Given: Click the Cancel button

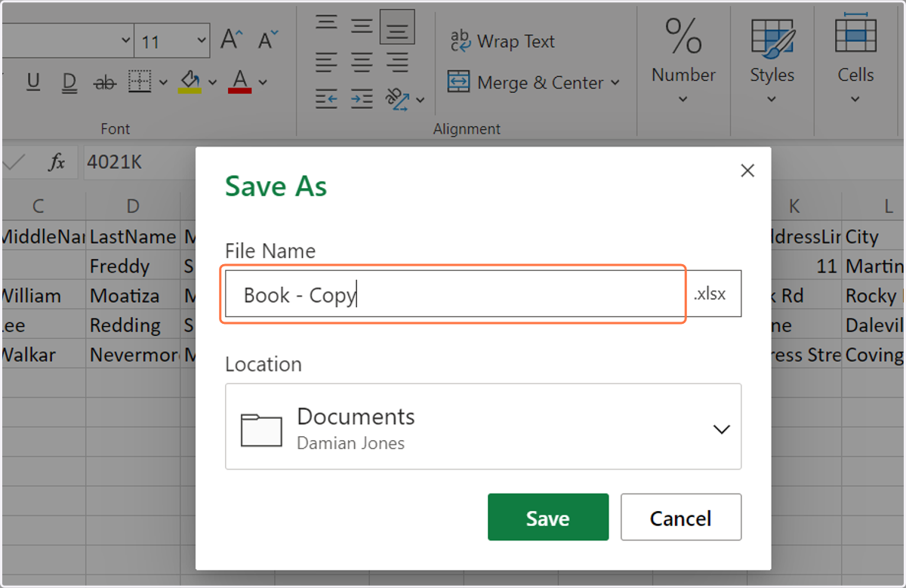Looking at the screenshot, I should pos(681,517).
